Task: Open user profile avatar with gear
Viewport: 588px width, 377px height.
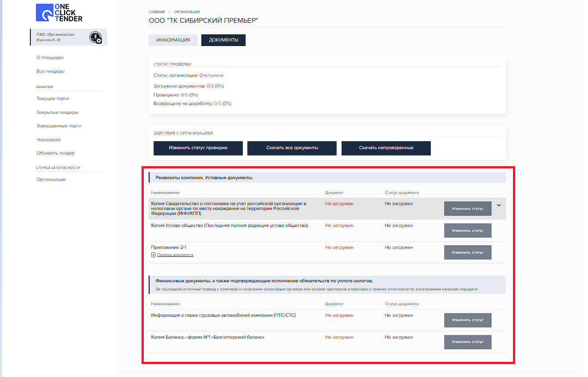Action: tap(95, 38)
